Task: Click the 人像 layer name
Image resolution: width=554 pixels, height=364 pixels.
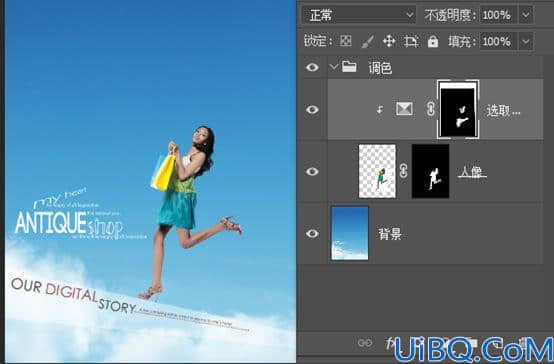Action: (472, 172)
